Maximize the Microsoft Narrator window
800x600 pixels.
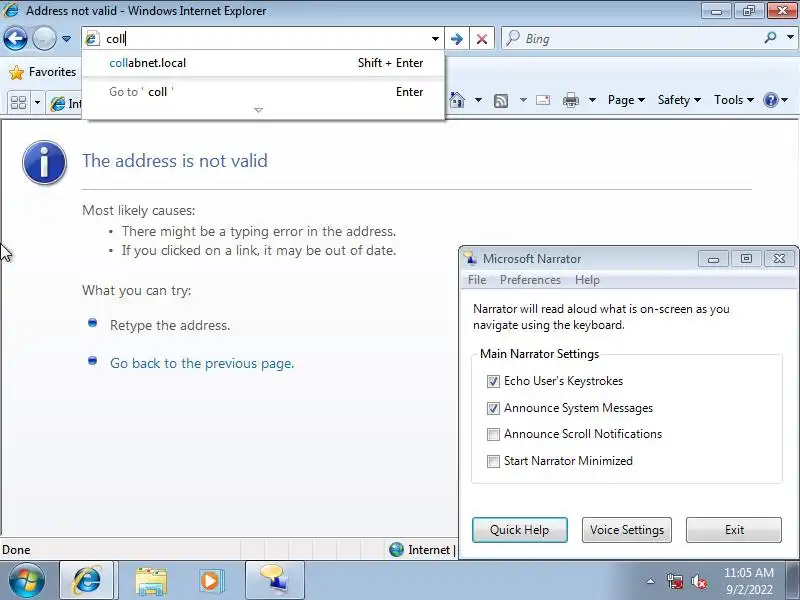click(x=746, y=259)
